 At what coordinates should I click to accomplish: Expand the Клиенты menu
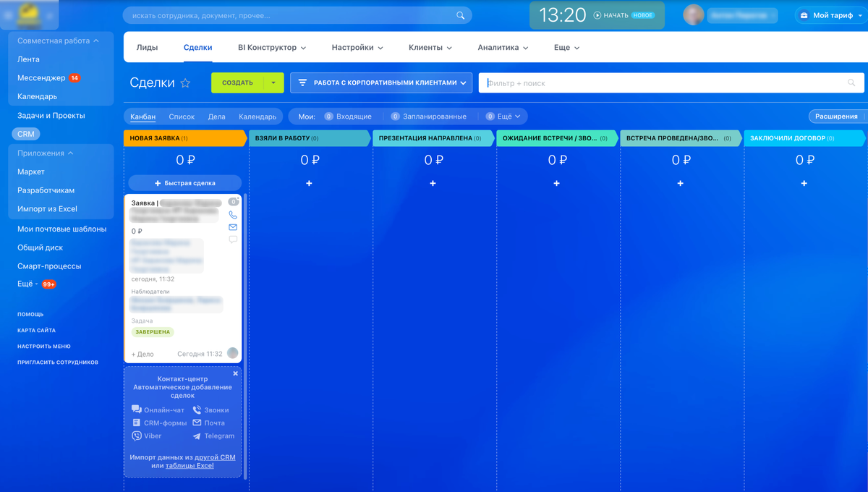(430, 48)
